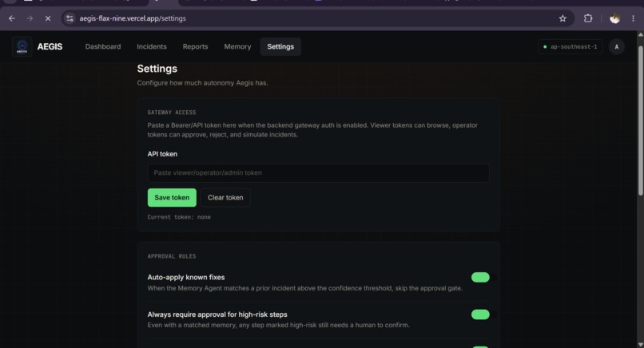
Task: Click the Settings page heading
Action: (x=157, y=69)
